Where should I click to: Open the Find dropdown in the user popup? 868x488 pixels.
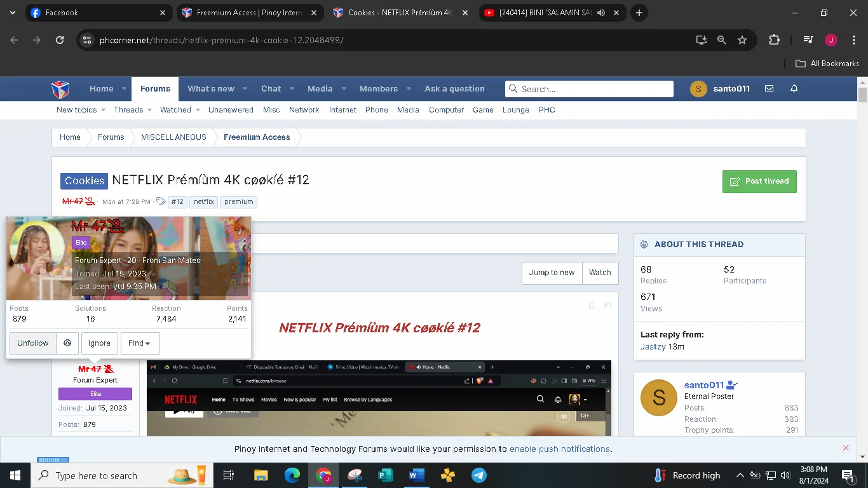click(140, 343)
